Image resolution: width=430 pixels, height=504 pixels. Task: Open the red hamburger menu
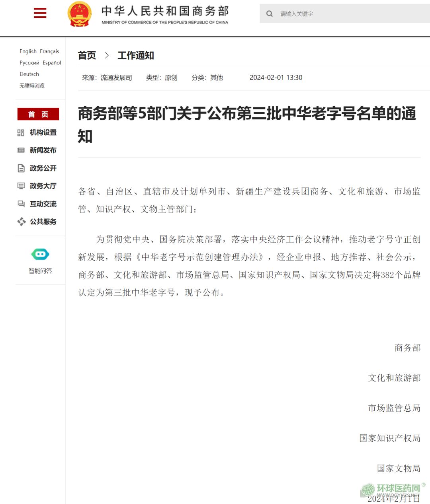coord(40,13)
